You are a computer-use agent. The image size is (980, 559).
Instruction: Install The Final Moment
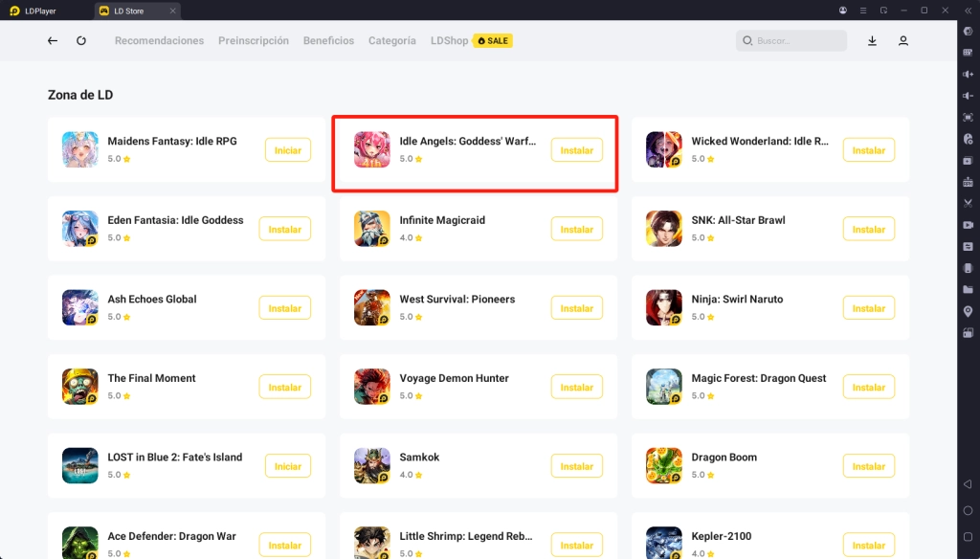[285, 387]
